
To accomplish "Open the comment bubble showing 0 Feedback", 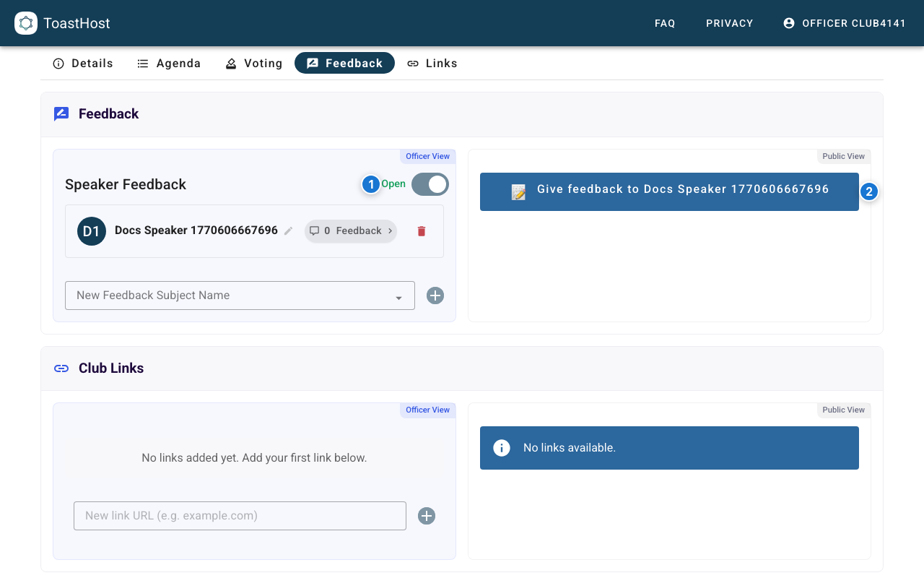I will [315, 230].
